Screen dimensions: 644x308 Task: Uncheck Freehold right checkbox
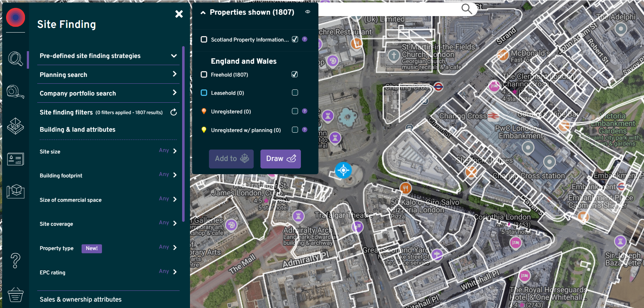point(294,74)
